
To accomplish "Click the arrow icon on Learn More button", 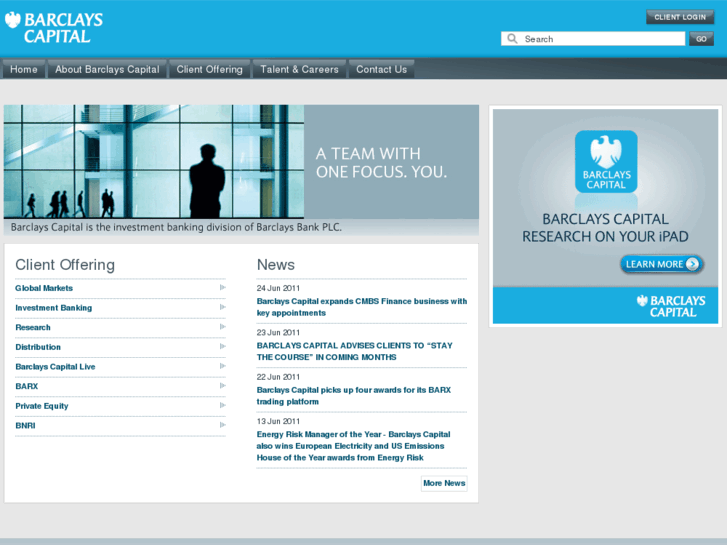I will pyautogui.click(x=692, y=264).
